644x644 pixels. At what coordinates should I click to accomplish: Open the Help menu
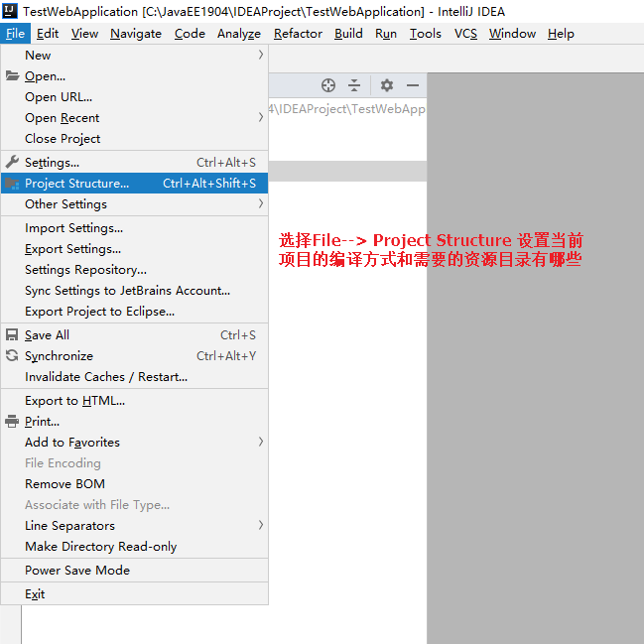pos(561,34)
